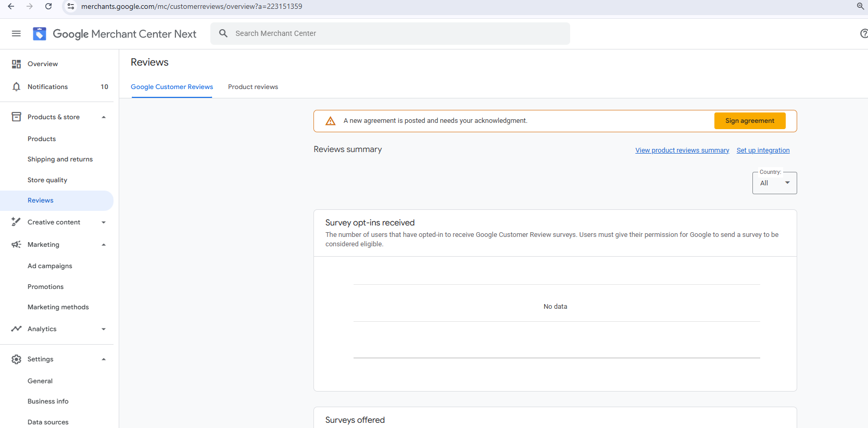
Task: Switch to Google Customer Reviews tab
Action: pos(172,87)
